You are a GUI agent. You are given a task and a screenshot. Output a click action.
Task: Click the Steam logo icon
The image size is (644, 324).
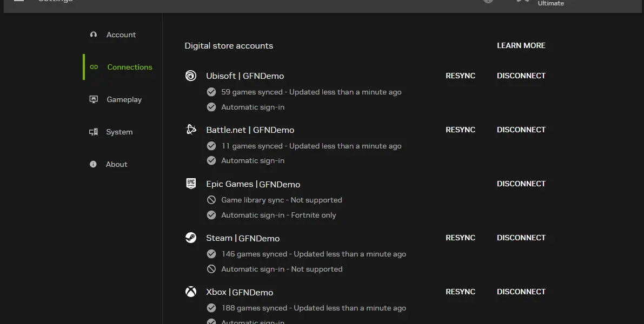click(191, 238)
